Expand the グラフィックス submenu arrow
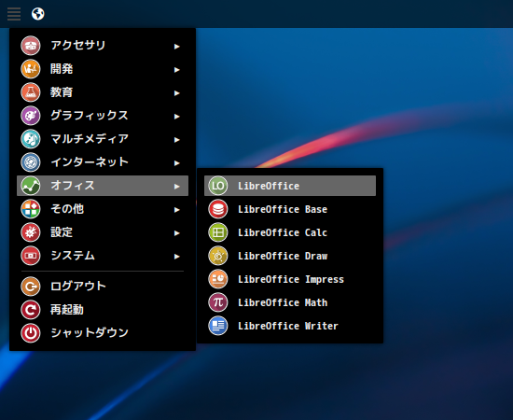 (177, 117)
